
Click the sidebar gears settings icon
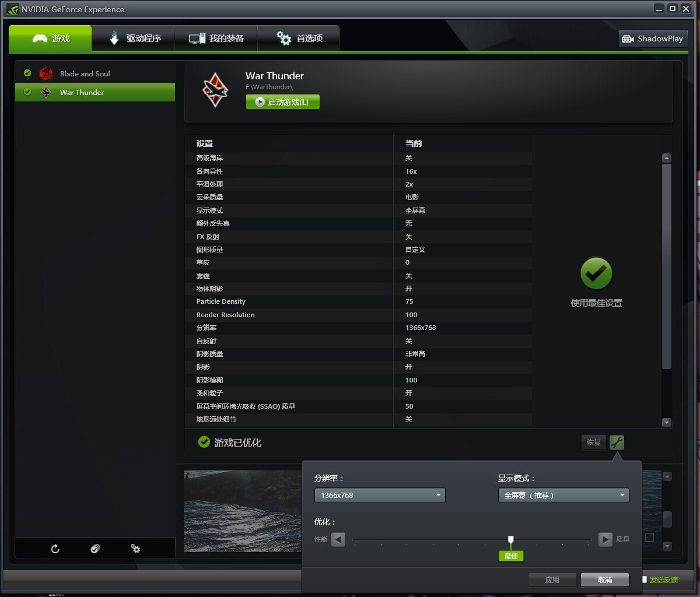point(135,549)
